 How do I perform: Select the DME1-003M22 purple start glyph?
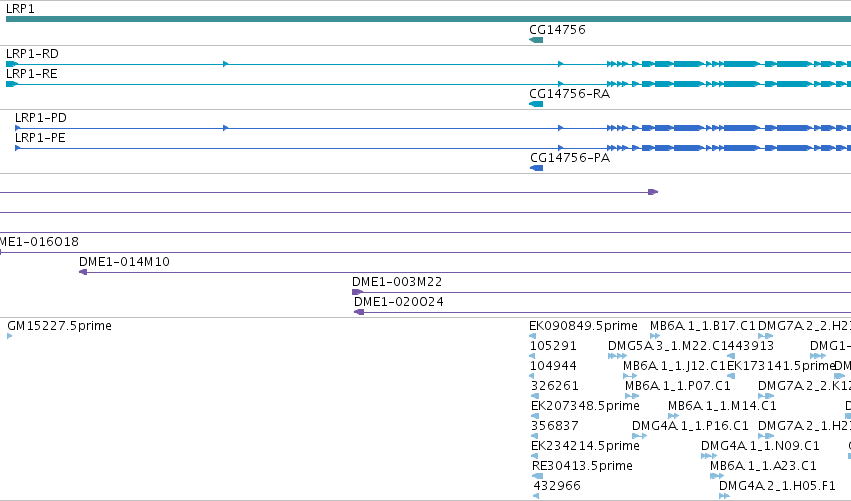[x=357, y=292]
